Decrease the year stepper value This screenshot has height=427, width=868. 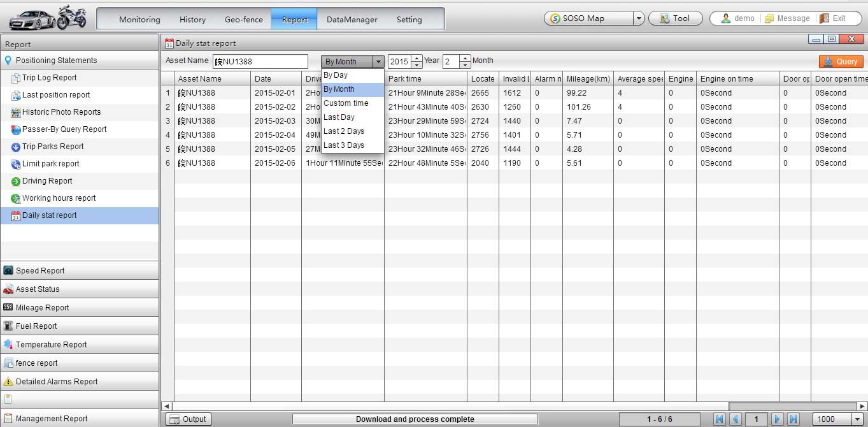416,65
